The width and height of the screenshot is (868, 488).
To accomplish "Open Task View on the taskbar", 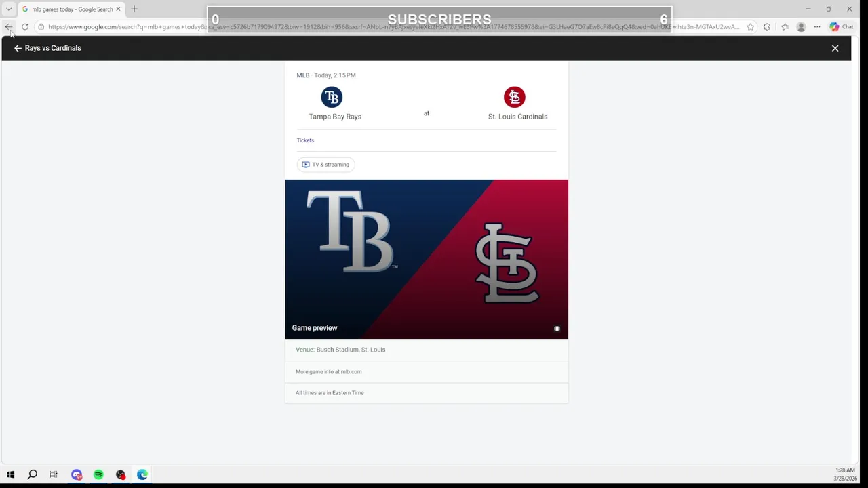I will tap(54, 474).
